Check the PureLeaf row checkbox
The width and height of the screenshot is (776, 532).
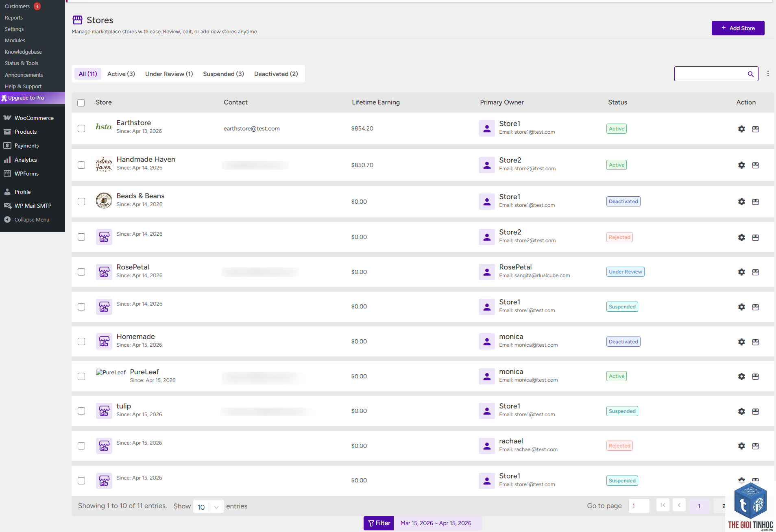(81, 376)
